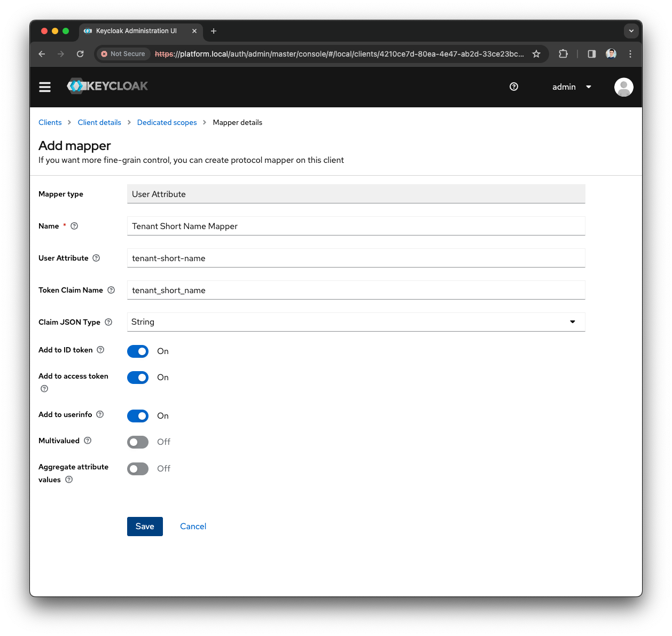The height and width of the screenshot is (636, 672).
Task: Open the hamburger navigation menu
Action: click(45, 87)
